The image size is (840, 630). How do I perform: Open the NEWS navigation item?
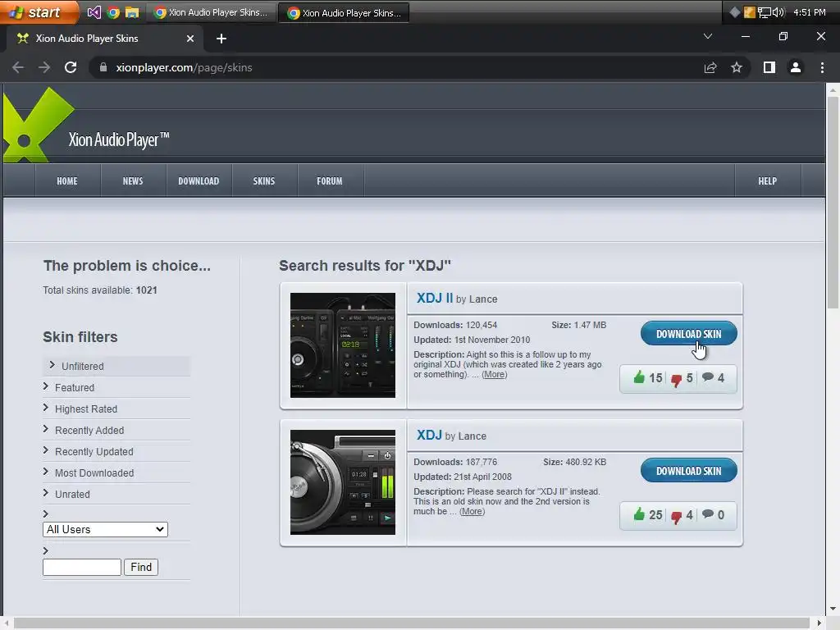point(133,181)
